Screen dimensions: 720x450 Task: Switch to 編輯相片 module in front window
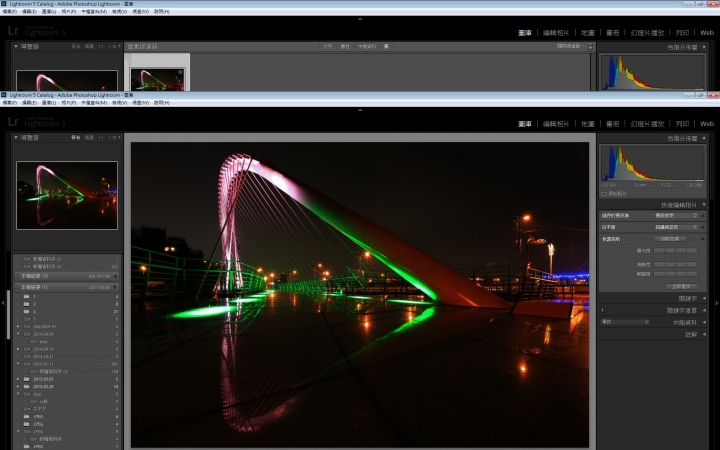556,124
